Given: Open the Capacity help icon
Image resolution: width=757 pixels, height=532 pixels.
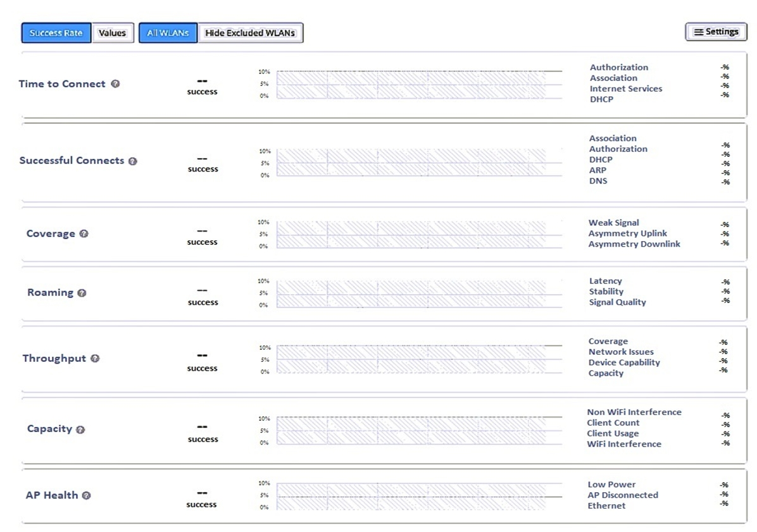Looking at the screenshot, I should 80,430.
